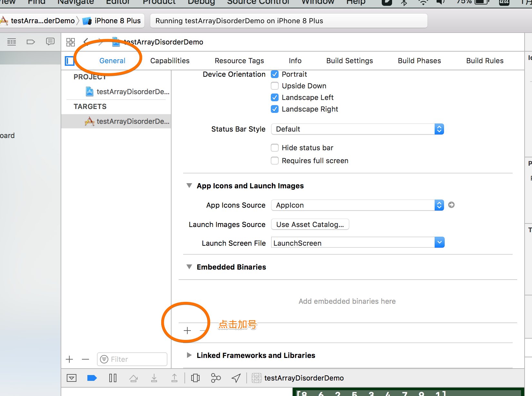Uncheck the Landscape Left checkbox
This screenshot has width=532, height=396.
click(x=275, y=97)
